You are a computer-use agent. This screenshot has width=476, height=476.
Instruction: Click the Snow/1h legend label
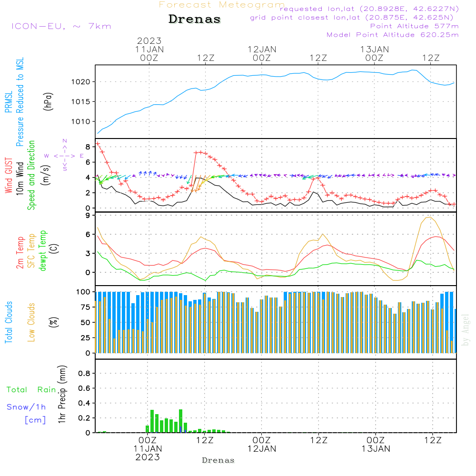click(x=26, y=407)
